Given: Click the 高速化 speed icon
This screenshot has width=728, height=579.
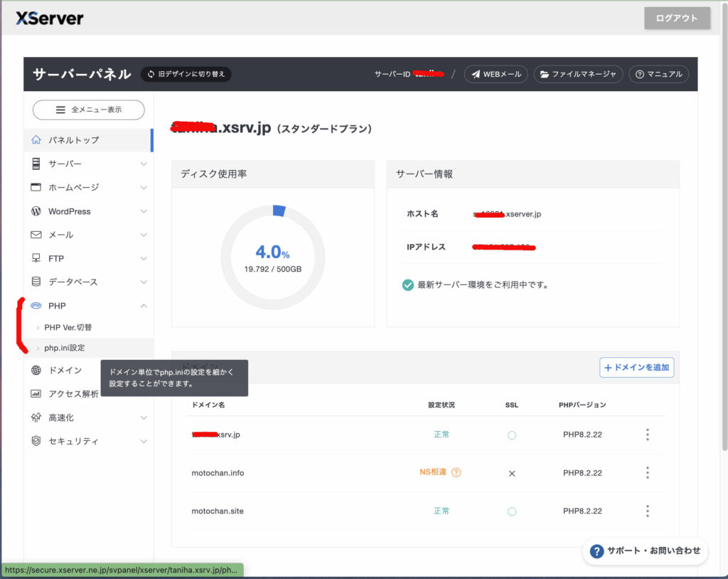Looking at the screenshot, I should (x=36, y=418).
